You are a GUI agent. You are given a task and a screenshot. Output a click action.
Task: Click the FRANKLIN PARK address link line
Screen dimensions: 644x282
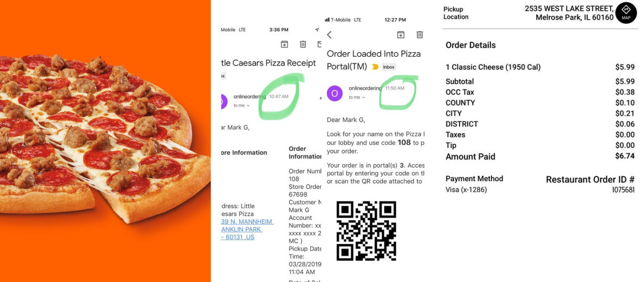242,229
